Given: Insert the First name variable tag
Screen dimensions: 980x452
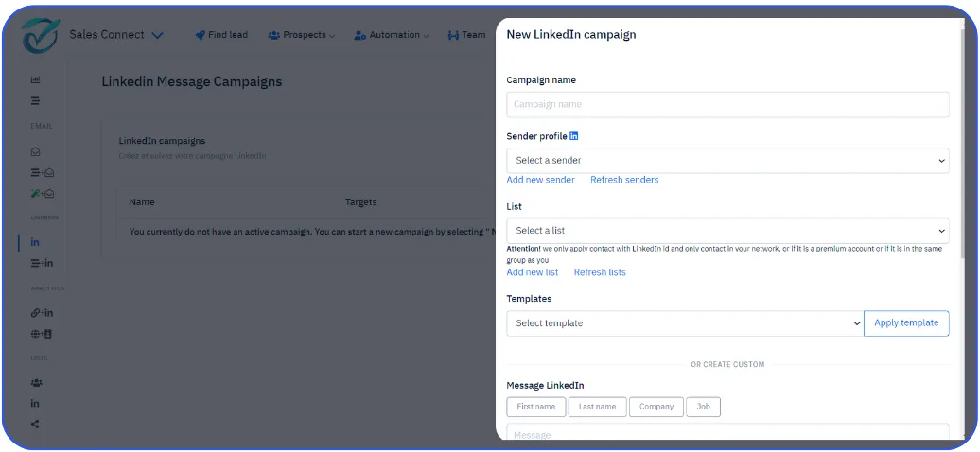Looking at the screenshot, I should [x=536, y=407].
